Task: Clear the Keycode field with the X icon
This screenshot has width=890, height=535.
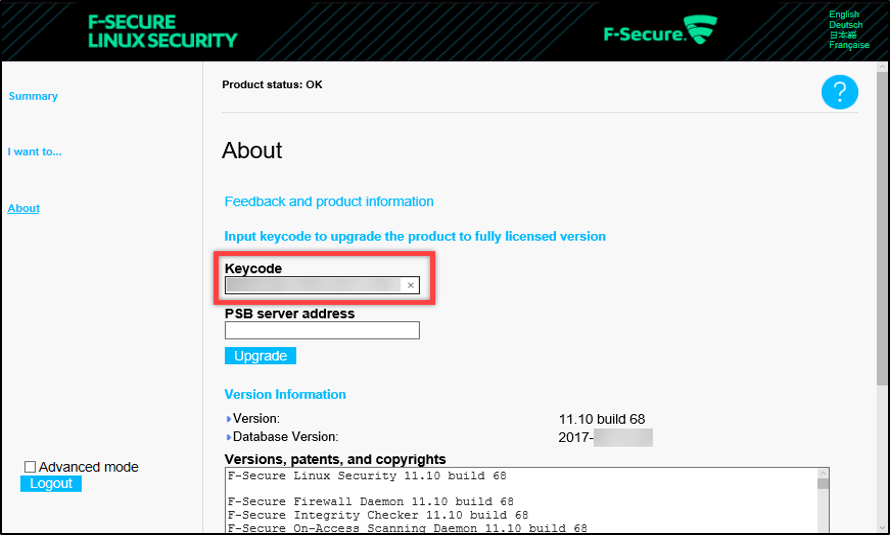Action: (410, 286)
